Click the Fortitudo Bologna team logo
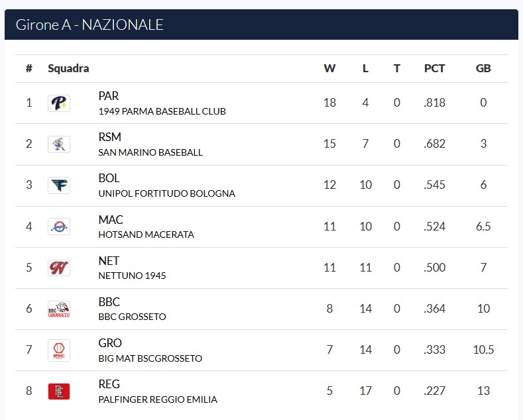Screen dimensions: 523x420 [x=59, y=185]
